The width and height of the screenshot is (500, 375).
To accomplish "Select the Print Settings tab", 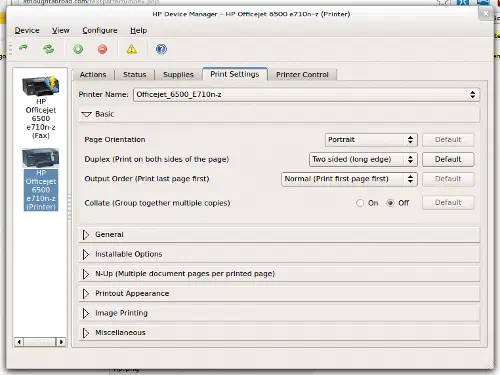I will point(235,74).
